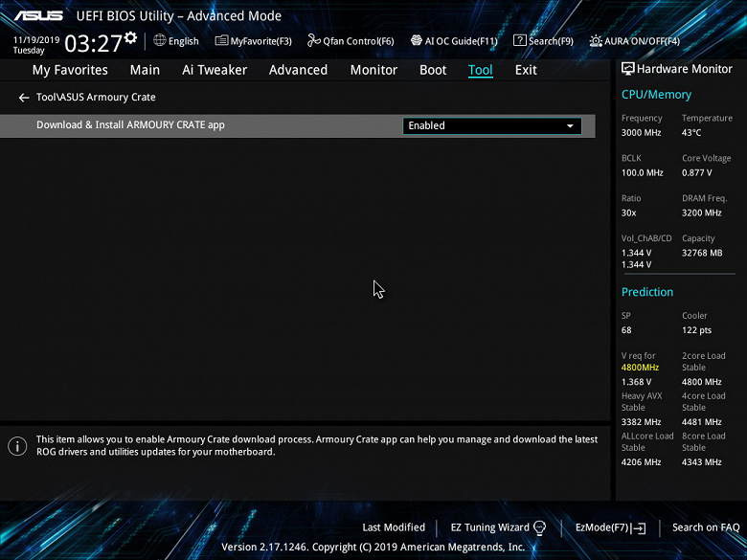747x560 pixels.
Task: Click the 43°C temperature value
Action: click(x=691, y=133)
